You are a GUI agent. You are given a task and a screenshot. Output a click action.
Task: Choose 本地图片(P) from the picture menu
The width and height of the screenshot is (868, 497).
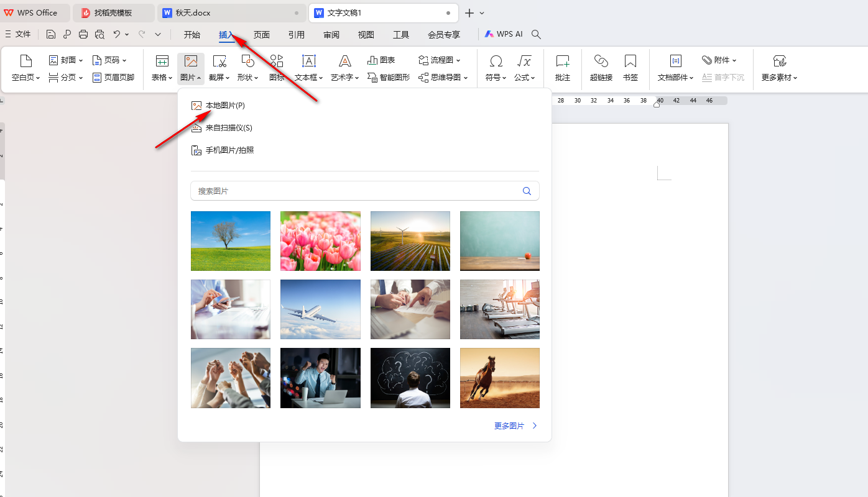pyautogui.click(x=225, y=105)
